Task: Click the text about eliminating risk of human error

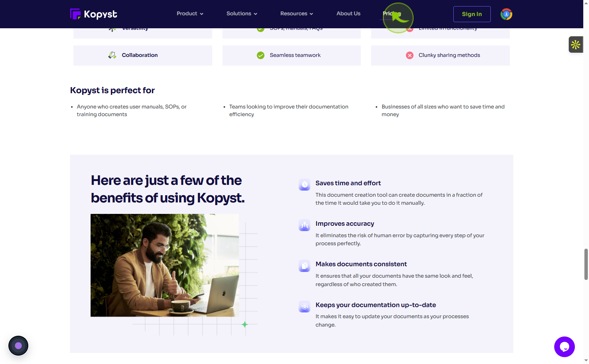Action: pyautogui.click(x=400, y=239)
